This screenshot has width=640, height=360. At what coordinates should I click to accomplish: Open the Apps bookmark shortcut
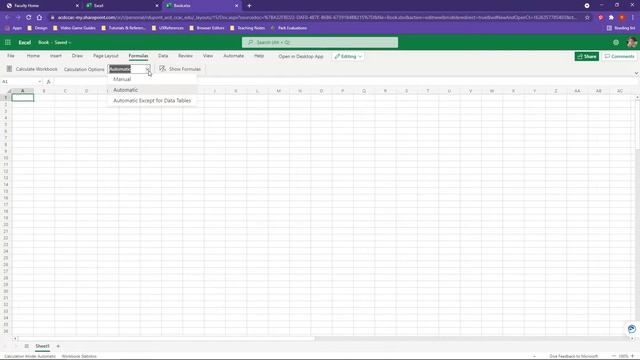[x=13, y=28]
